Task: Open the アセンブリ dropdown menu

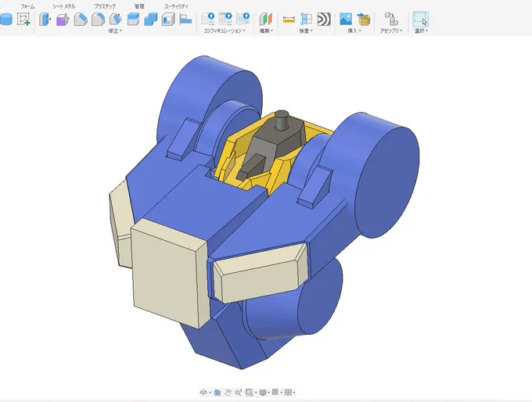Action: tap(391, 31)
